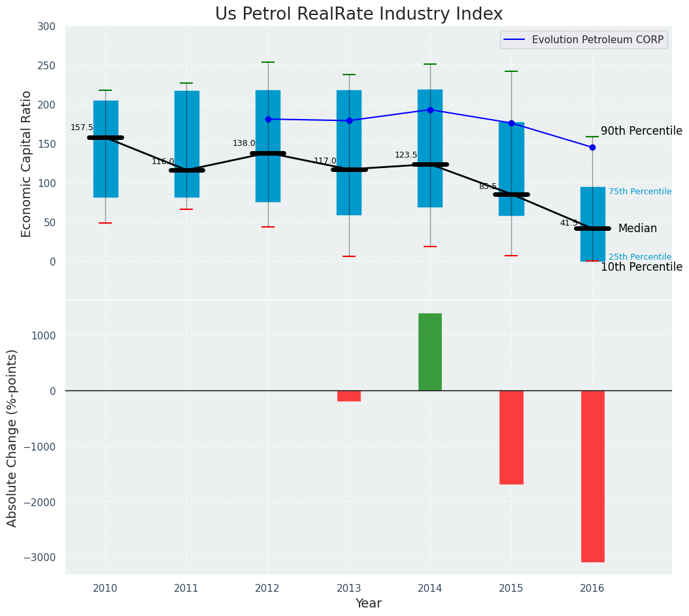Click the red 2016 absolute change bar
Screen dimensions: 689x616
592,476
